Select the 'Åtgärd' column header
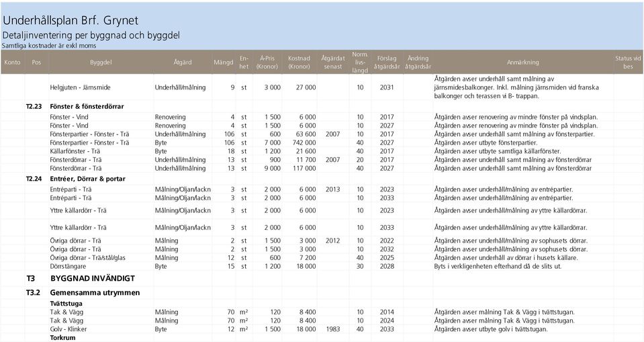Image resolution: width=644 pixels, height=342 pixels. tap(183, 62)
